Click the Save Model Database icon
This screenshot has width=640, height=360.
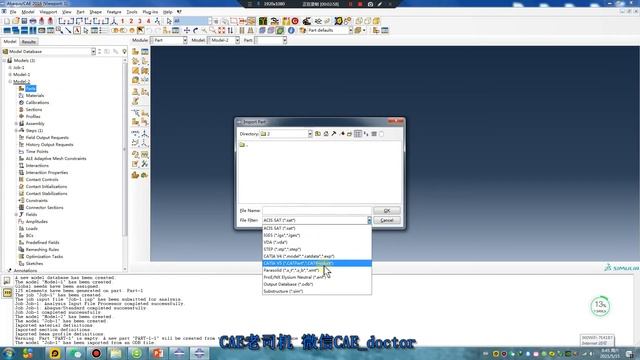(24, 21)
